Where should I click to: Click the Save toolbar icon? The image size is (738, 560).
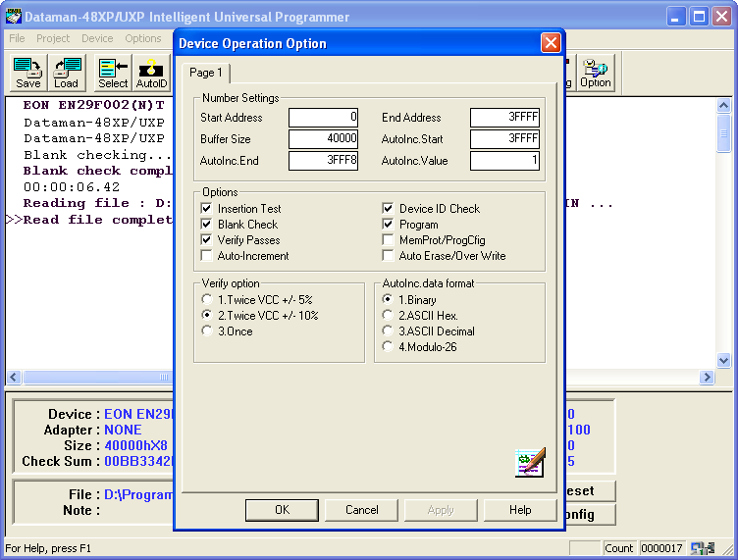(28, 73)
